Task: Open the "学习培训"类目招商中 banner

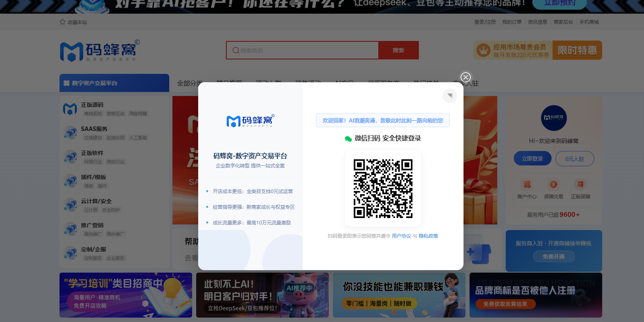Action: (x=126, y=295)
